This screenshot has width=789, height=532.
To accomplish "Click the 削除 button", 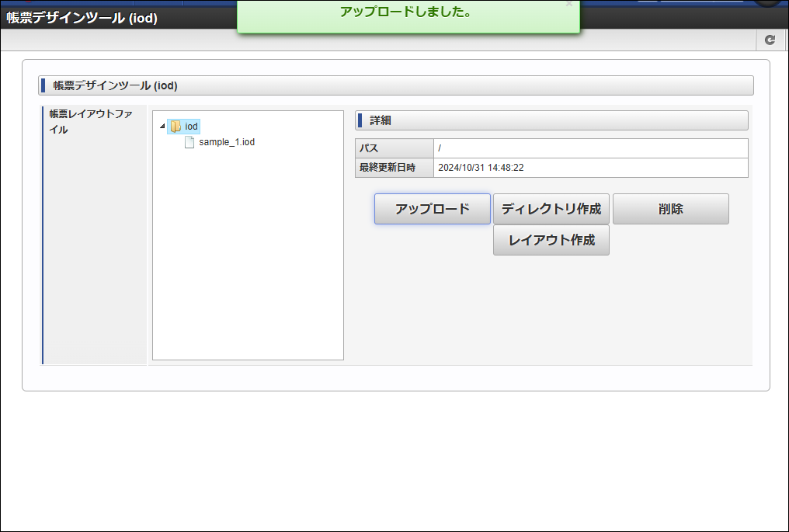I will [x=671, y=209].
